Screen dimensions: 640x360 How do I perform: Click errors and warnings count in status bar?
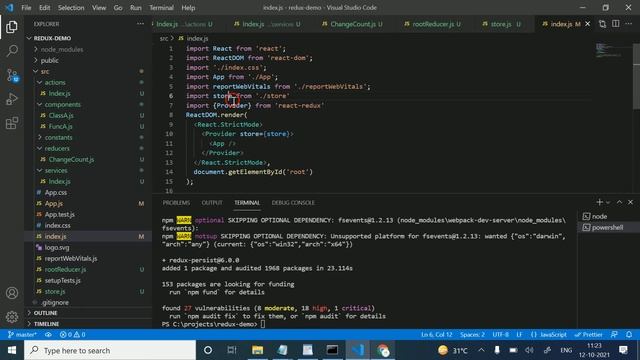click(72, 334)
